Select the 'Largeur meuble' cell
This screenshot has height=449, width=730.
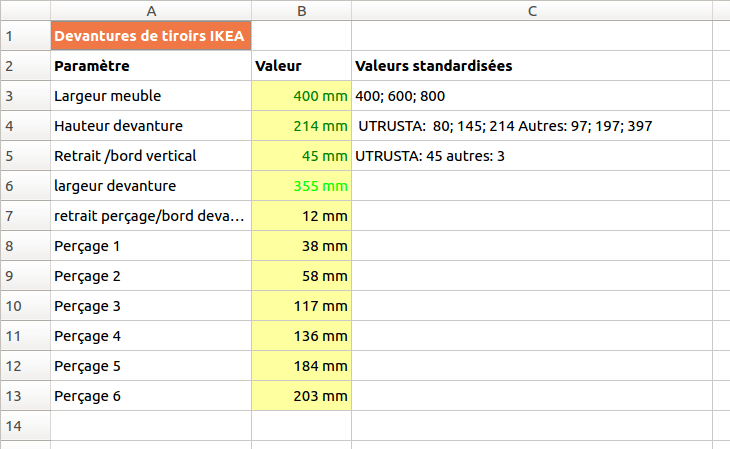151,95
